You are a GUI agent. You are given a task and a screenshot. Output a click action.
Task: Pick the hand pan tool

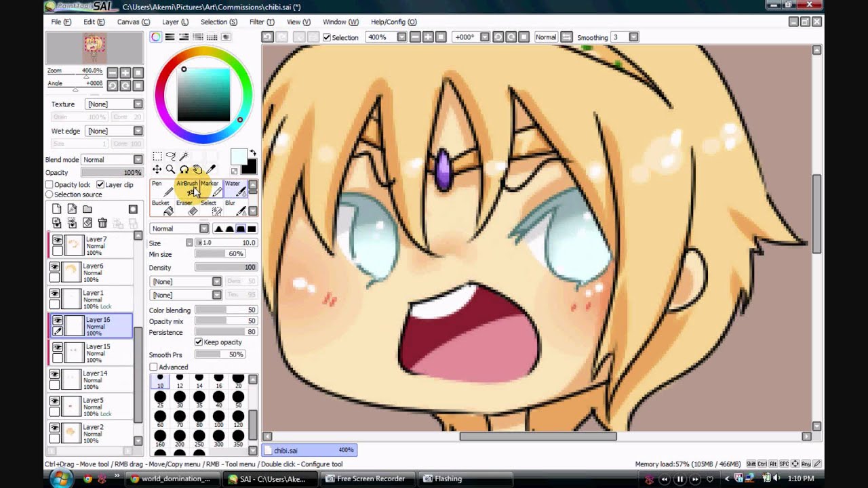(197, 169)
